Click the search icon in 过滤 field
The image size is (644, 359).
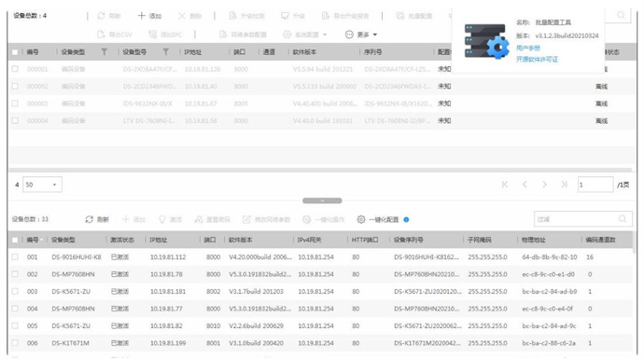click(x=623, y=219)
